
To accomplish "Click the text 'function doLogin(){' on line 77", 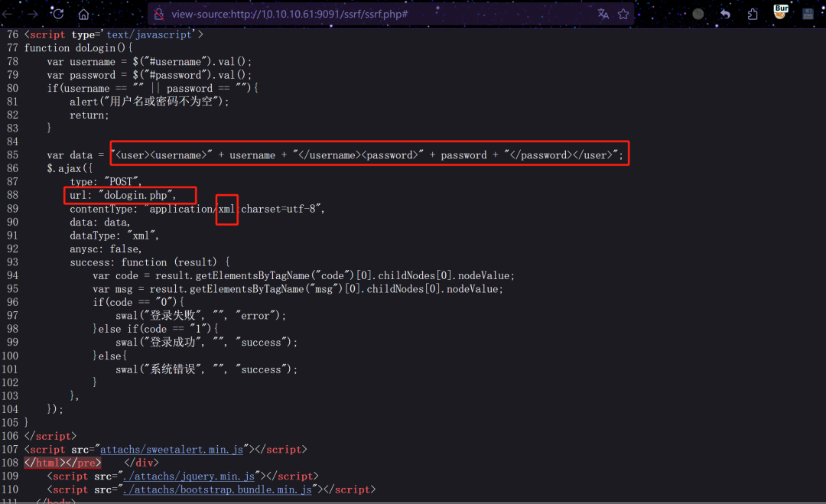I will point(79,48).
